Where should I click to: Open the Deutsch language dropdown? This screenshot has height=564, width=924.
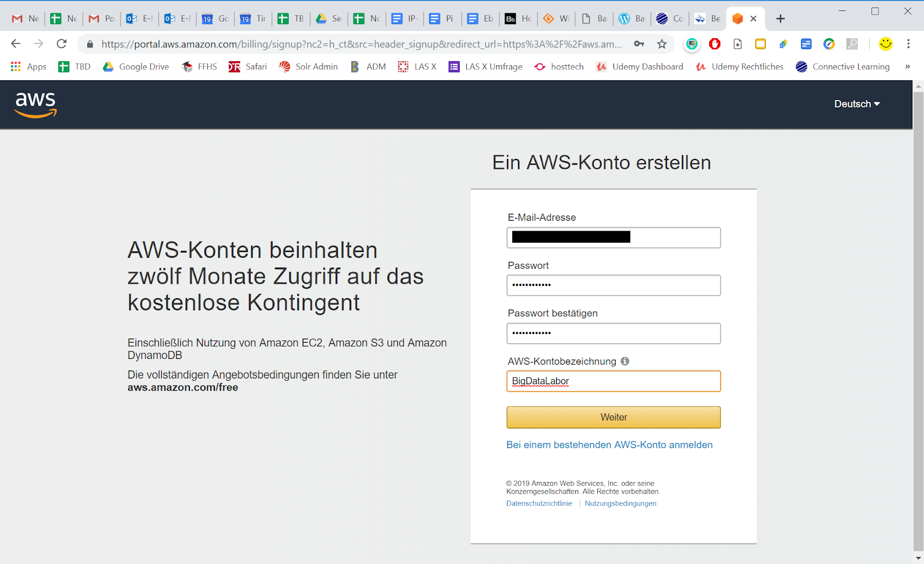(857, 104)
